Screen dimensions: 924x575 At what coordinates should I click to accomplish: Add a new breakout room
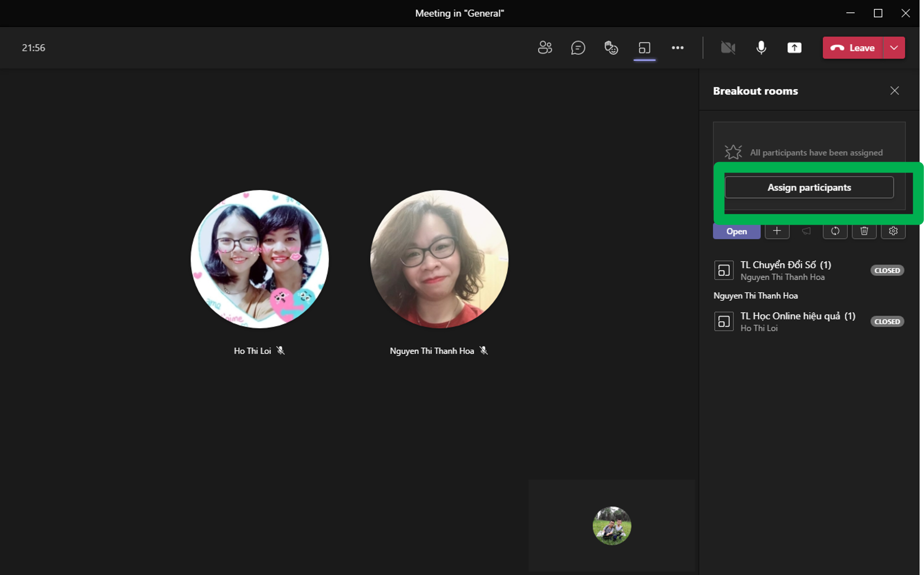coord(777,231)
